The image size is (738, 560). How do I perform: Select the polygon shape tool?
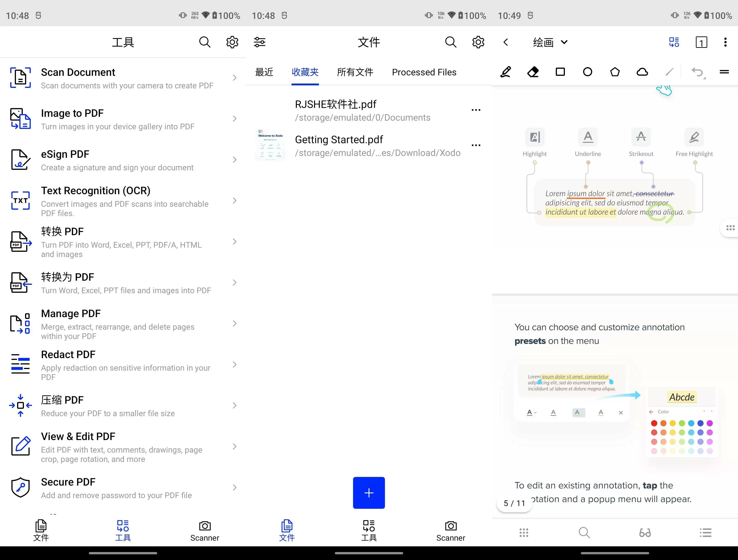click(x=615, y=72)
